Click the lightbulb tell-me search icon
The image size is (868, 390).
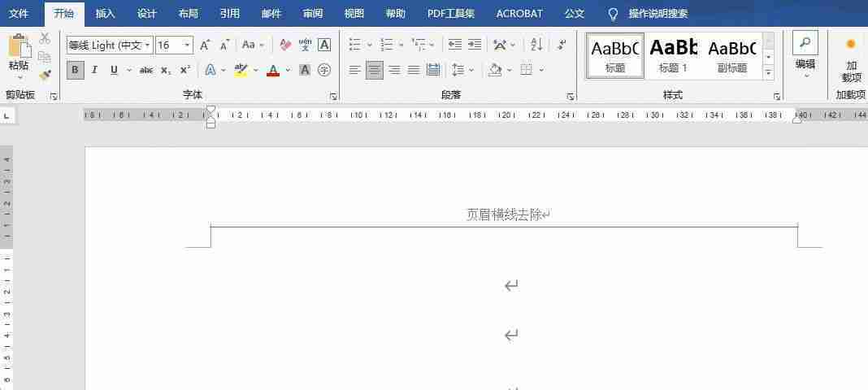click(x=613, y=14)
